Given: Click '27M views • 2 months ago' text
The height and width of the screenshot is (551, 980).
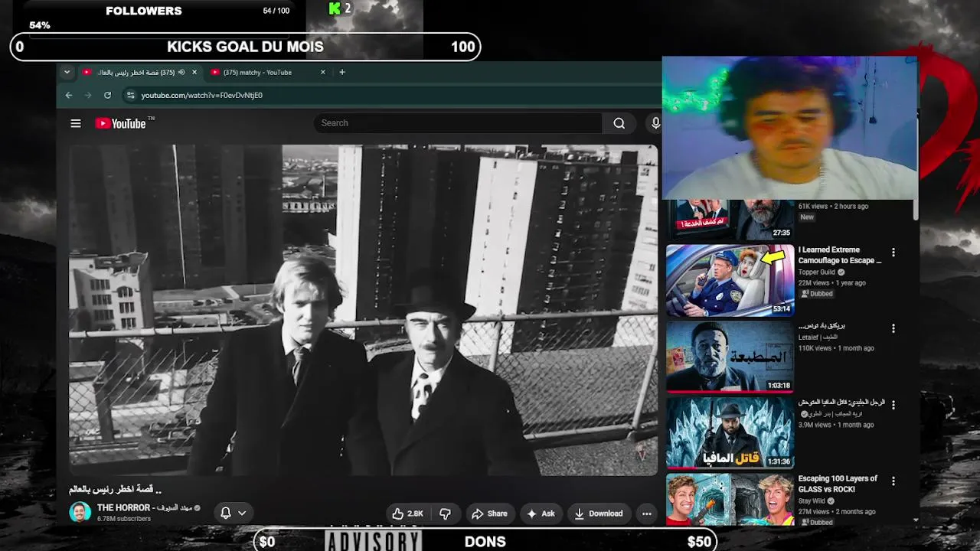Looking at the screenshot, I should click(x=837, y=512).
